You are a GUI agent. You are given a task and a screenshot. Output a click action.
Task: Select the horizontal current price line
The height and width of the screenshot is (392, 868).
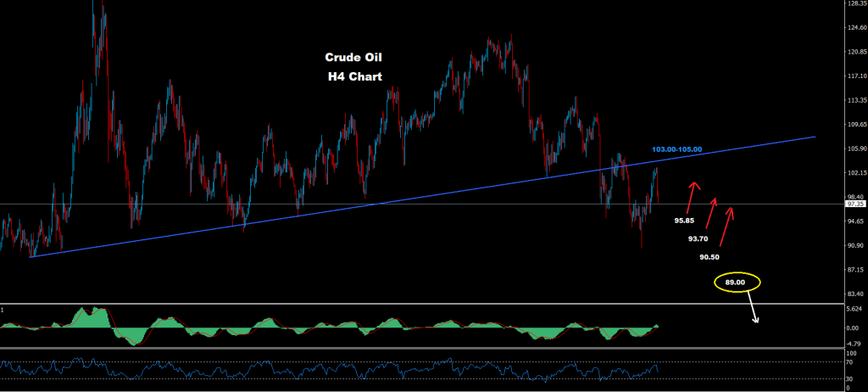point(423,204)
